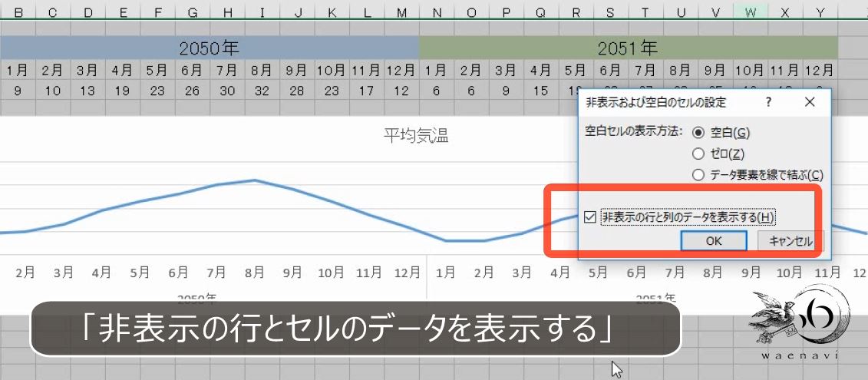This screenshot has width=868, height=380.
Task: Click the dialog title 非表示および空白のセルの設定
Action: tap(655, 102)
